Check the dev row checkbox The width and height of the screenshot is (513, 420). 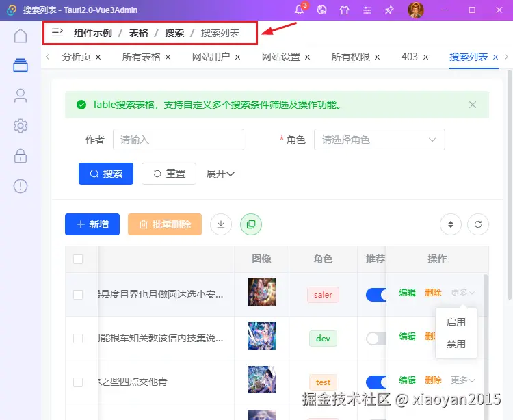point(78,338)
